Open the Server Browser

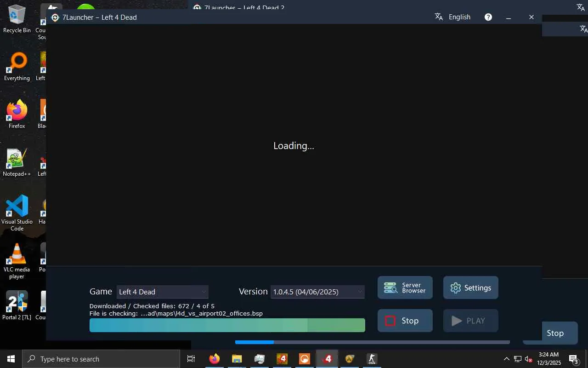405,287
